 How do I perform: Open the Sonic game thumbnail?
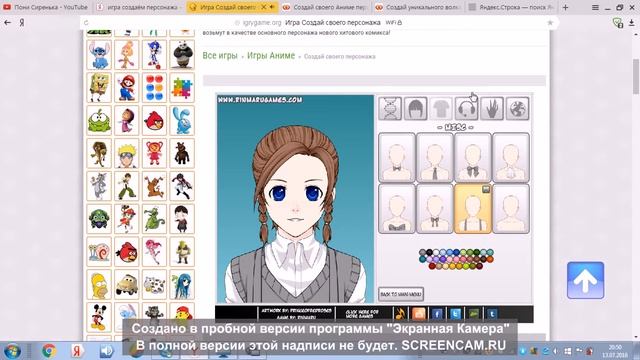pos(154,55)
